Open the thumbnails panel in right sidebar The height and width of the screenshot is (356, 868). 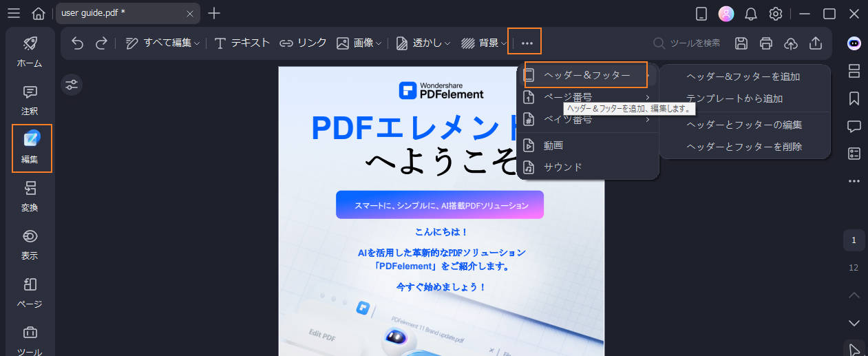coord(854,71)
